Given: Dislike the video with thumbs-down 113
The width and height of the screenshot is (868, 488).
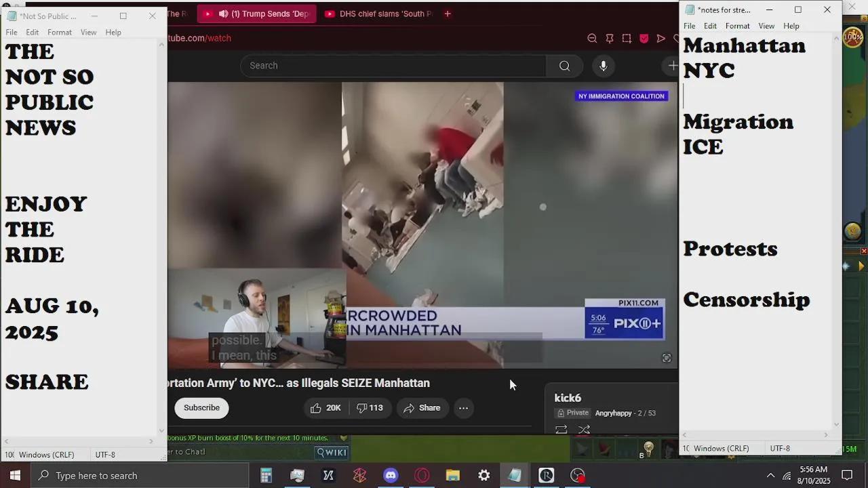Looking at the screenshot, I should coord(370,408).
